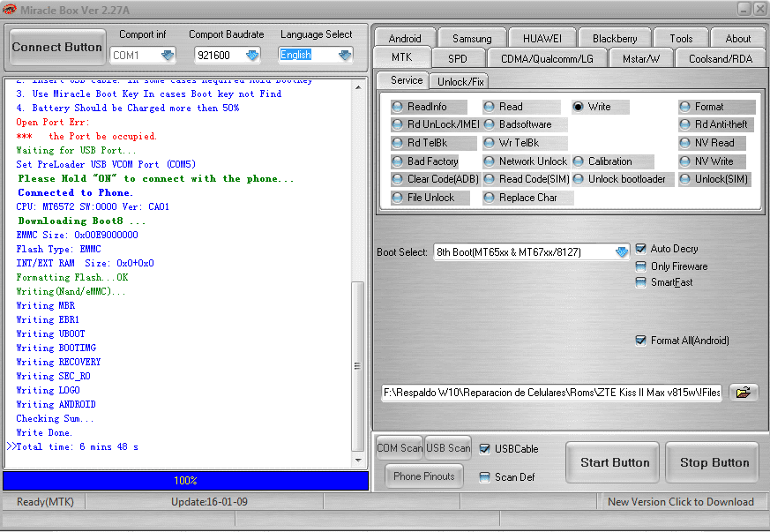Open the Tools tab
This screenshot has height=532, width=770.
pyautogui.click(x=681, y=38)
